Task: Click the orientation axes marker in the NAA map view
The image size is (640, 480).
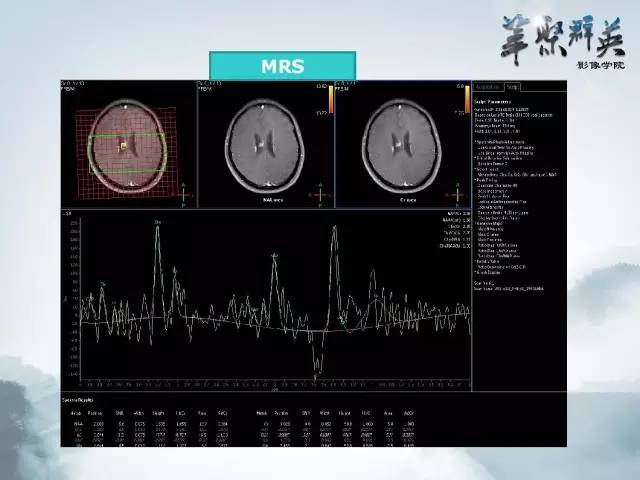Action: coord(320,195)
